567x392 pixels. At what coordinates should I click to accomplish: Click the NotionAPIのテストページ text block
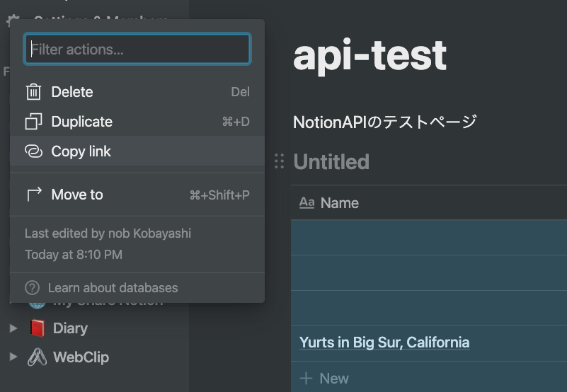[x=385, y=122]
